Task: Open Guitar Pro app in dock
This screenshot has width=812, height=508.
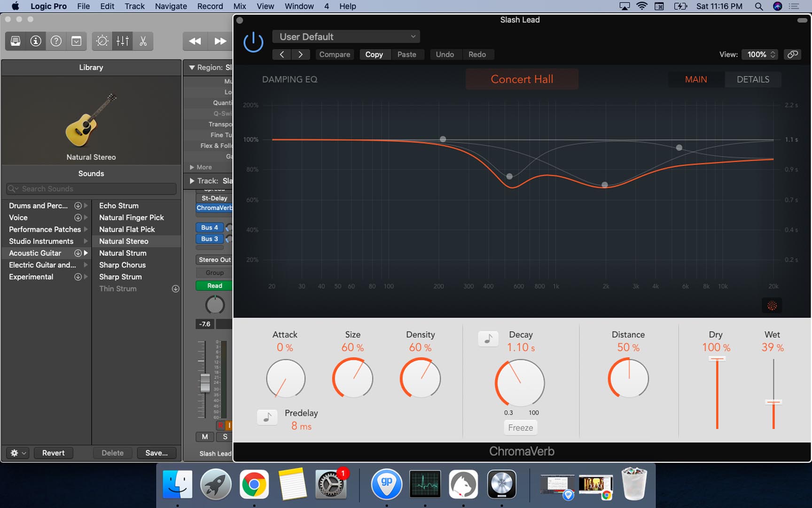Action: (387, 484)
